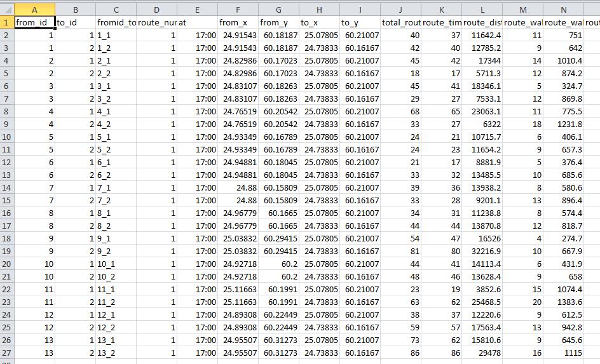Select row 14 header

click(x=7, y=188)
